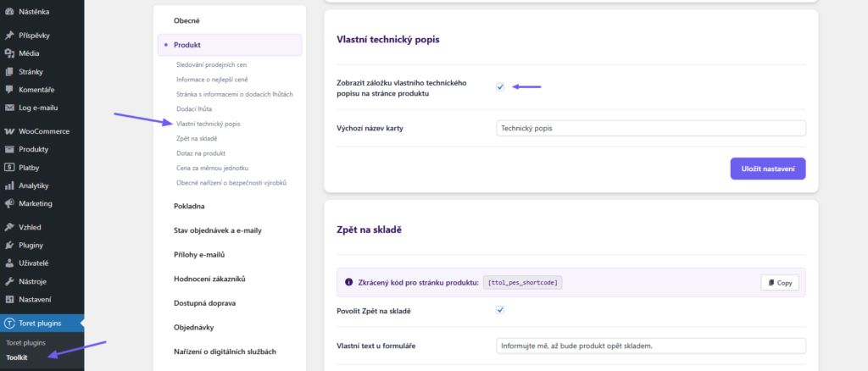Click the Stránky pages icon
868x371 pixels.
tap(8, 72)
